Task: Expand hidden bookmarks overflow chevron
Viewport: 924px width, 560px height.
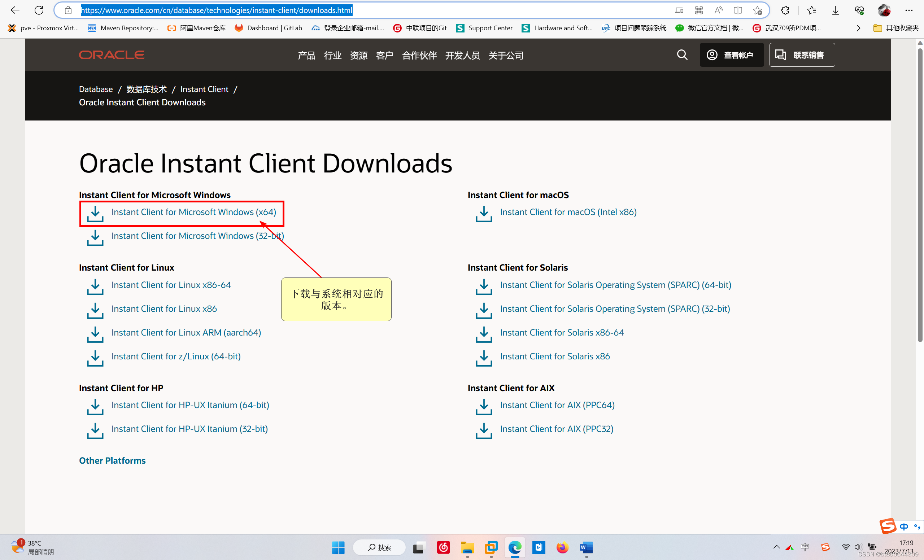Action: [x=858, y=28]
